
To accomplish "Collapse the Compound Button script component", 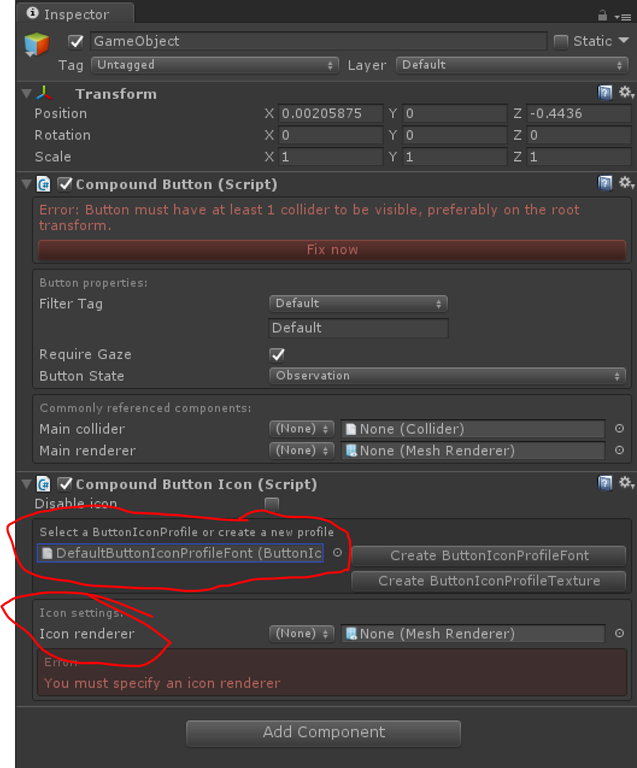I will click(x=27, y=184).
